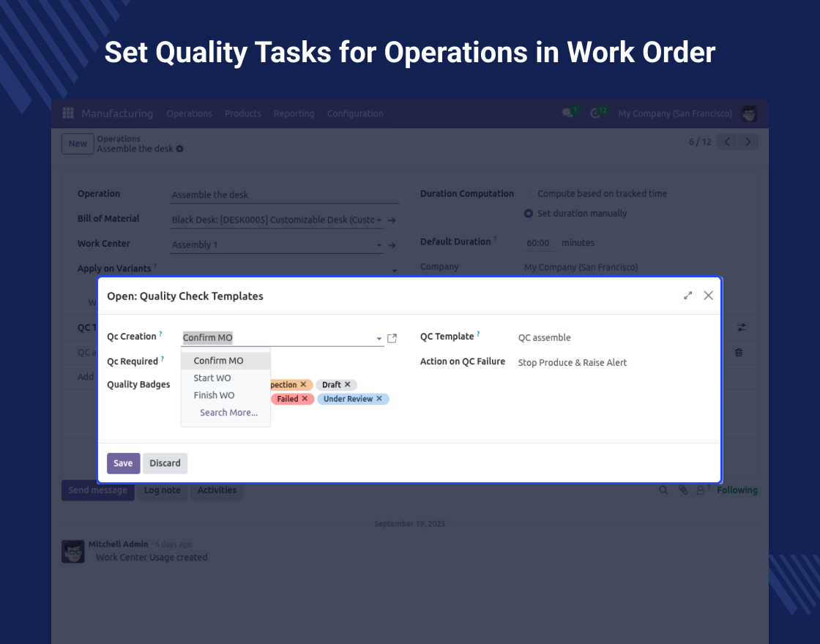
Task: Delete the QC row with trash icon
Action: [x=739, y=352]
